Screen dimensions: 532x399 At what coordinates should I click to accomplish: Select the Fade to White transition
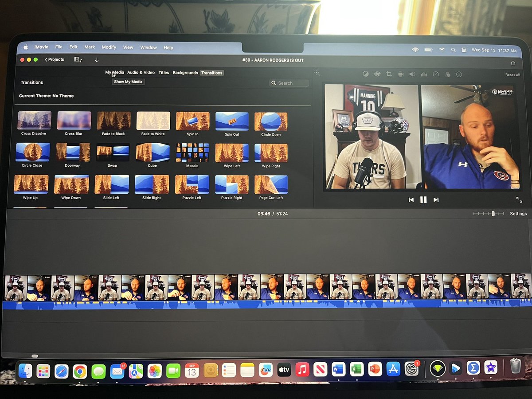point(153,121)
